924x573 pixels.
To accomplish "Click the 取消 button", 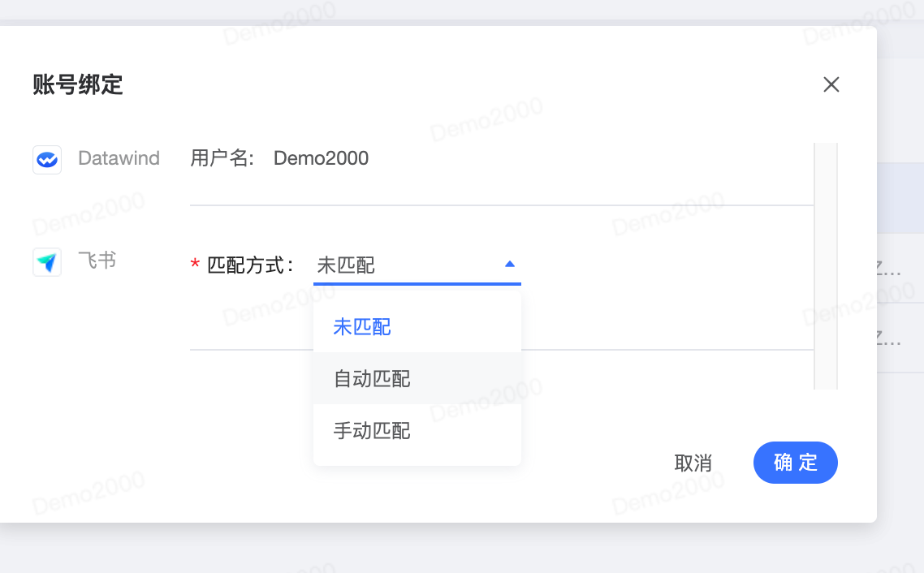I will coord(693,463).
